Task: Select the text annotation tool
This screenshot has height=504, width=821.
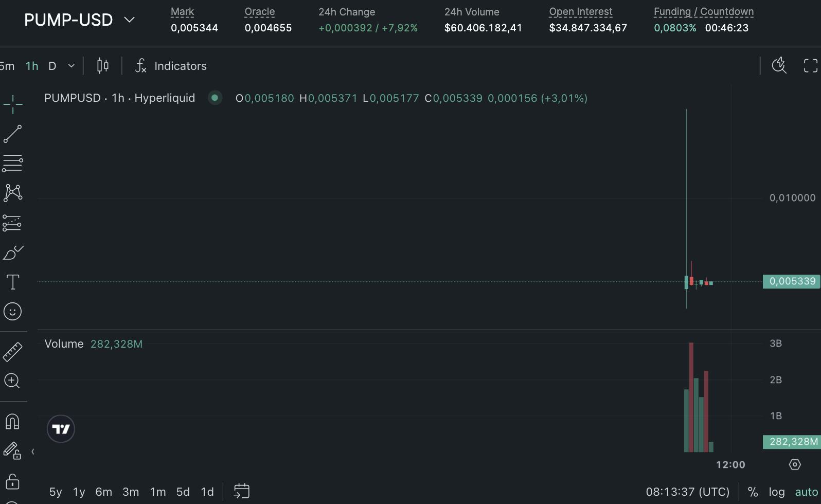Action: pyautogui.click(x=13, y=282)
